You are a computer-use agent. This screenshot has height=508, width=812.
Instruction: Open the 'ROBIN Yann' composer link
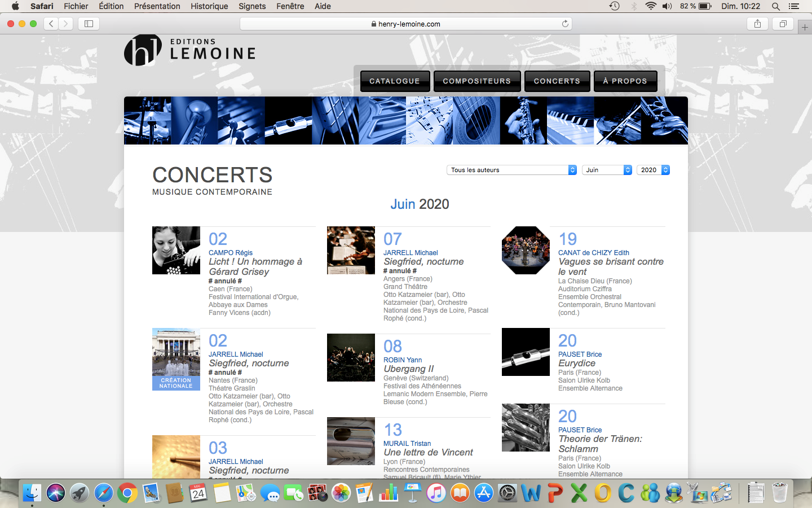[403, 360]
